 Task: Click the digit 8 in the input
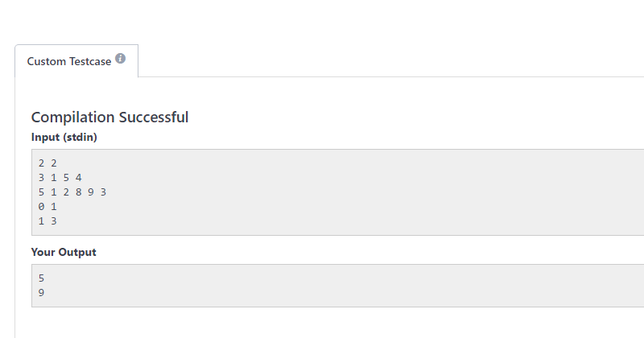(78, 192)
